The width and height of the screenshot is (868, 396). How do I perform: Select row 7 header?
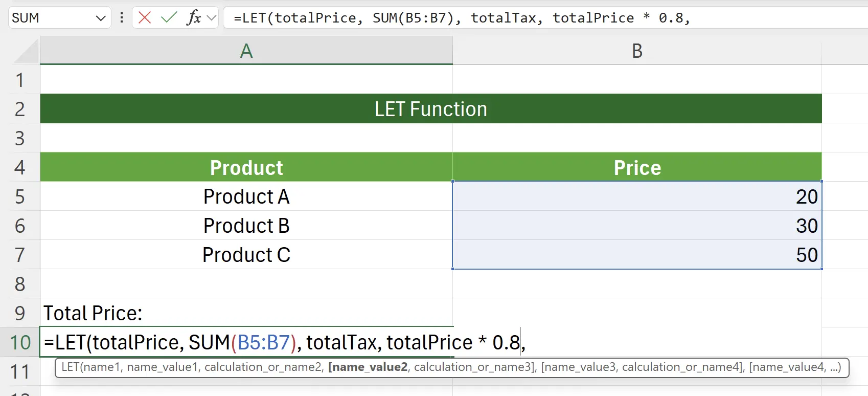[x=20, y=255]
